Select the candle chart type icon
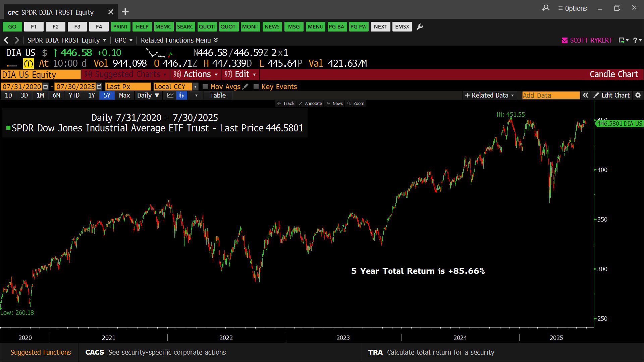 click(181, 96)
